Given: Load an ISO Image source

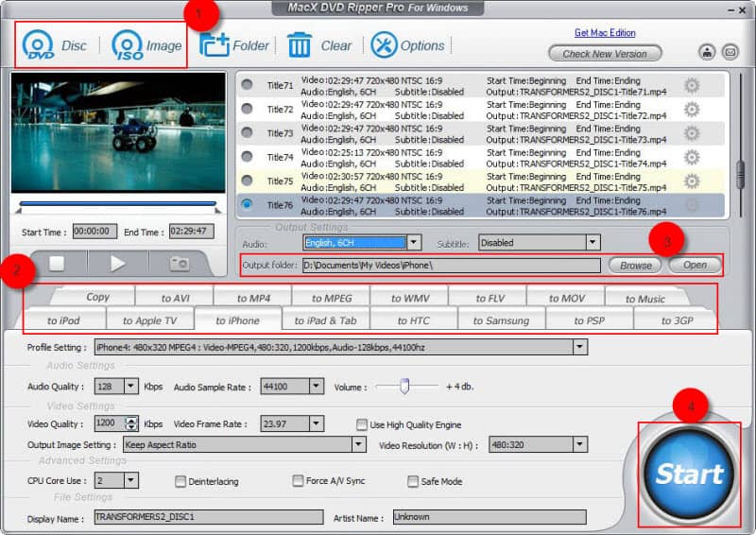Looking at the screenshot, I should pyautogui.click(x=146, y=45).
